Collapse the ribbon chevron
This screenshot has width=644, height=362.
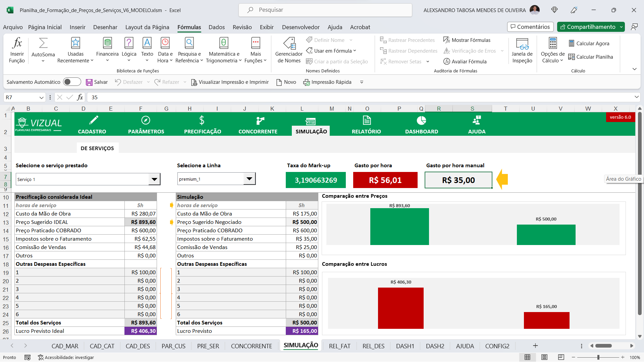coord(634,69)
